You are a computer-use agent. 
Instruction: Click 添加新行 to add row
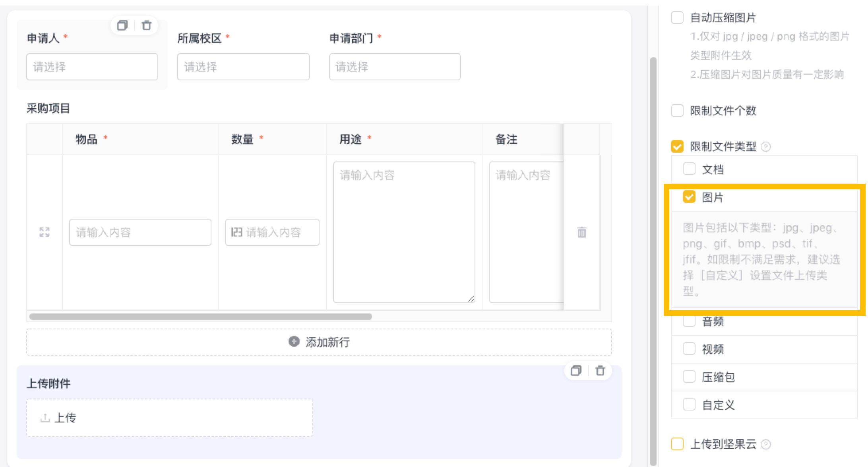[x=319, y=342]
